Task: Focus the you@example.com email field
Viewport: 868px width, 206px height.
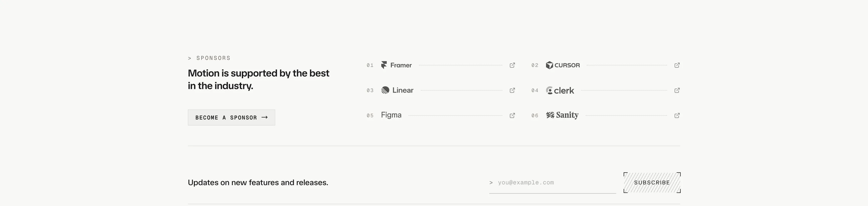Action: pos(553,183)
